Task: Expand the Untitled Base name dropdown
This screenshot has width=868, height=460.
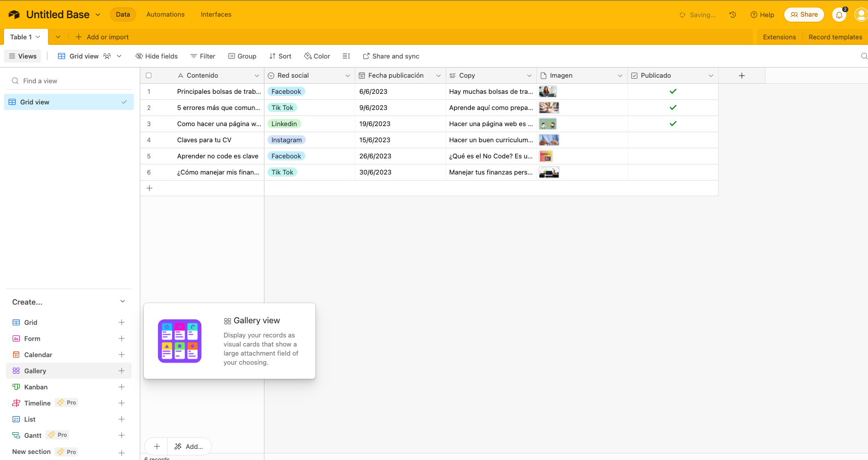Action: pyautogui.click(x=98, y=15)
